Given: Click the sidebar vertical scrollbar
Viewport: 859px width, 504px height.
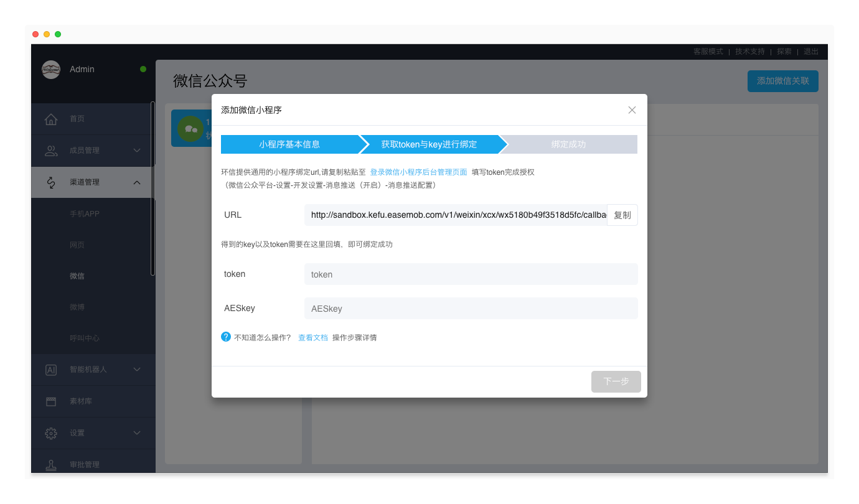Looking at the screenshot, I should [153, 189].
